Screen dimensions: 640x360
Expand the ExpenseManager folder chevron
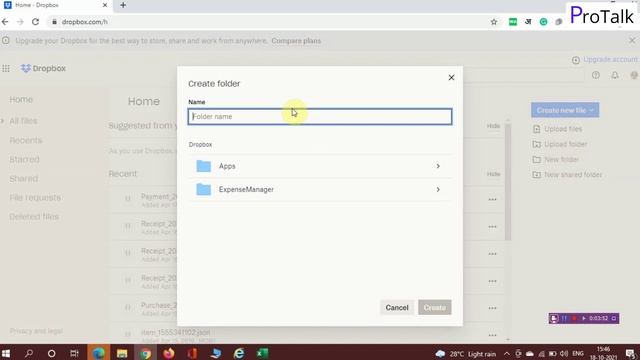coord(438,189)
